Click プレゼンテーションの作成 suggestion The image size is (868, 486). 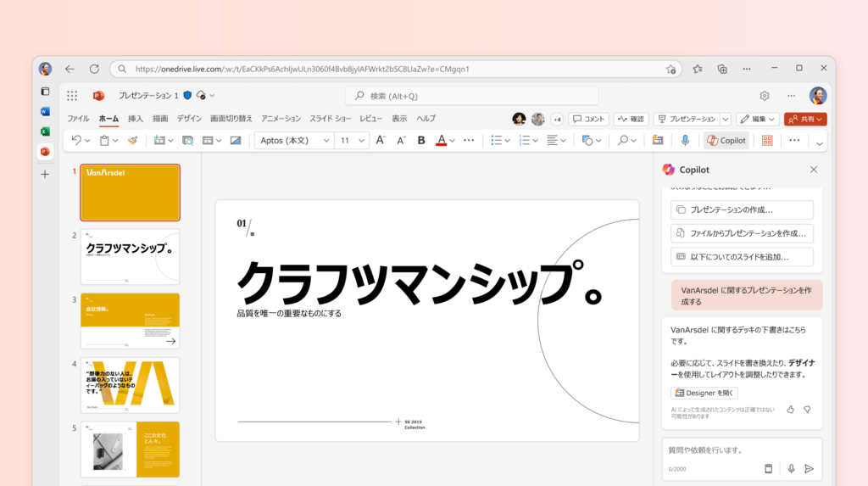point(742,210)
